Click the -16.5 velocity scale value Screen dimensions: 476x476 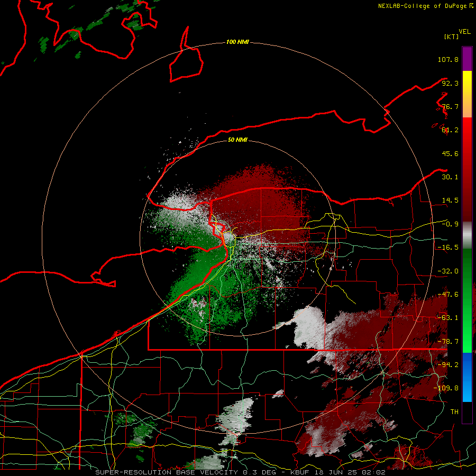[x=448, y=248]
